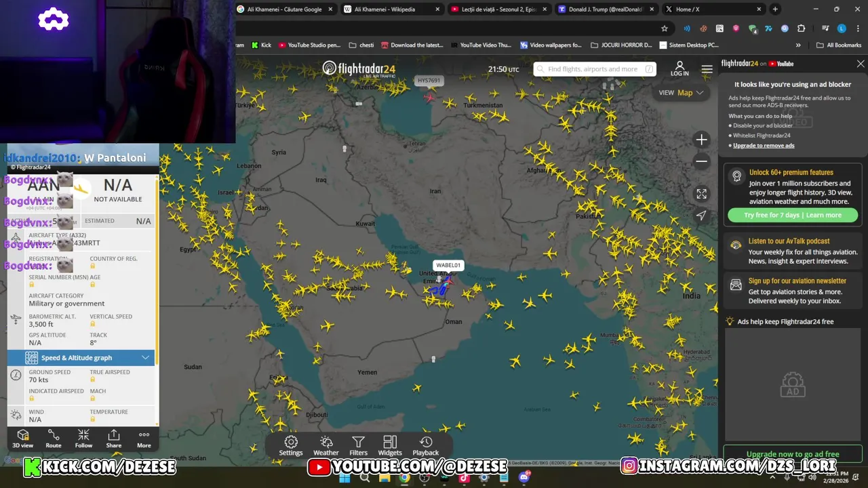Open the Video wallpapers bookmark
The width and height of the screenshot is (868, 488).
551,45
